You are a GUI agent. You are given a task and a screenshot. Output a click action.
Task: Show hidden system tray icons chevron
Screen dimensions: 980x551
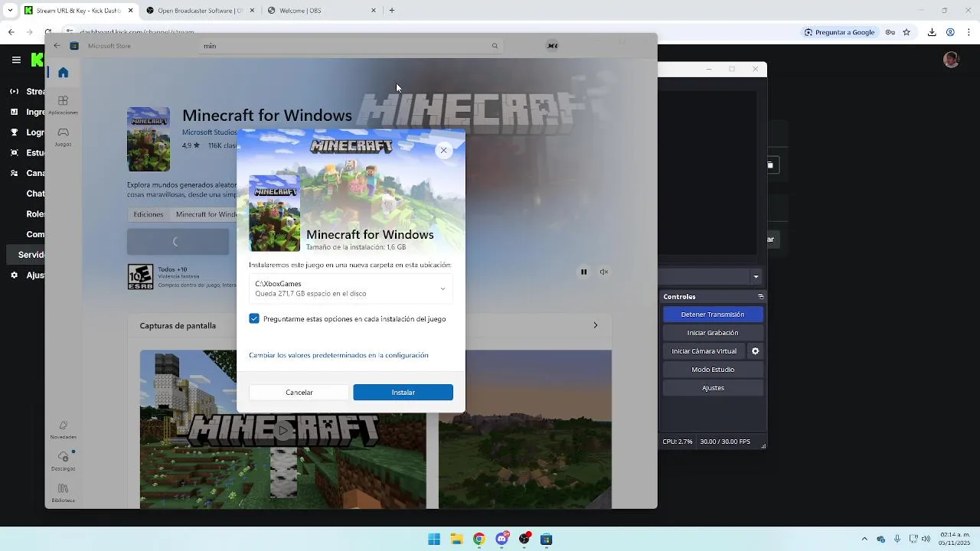[864, 539]
